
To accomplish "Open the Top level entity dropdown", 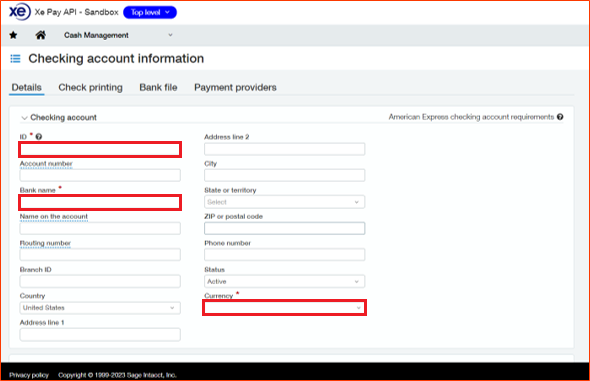I will point(150,12).
